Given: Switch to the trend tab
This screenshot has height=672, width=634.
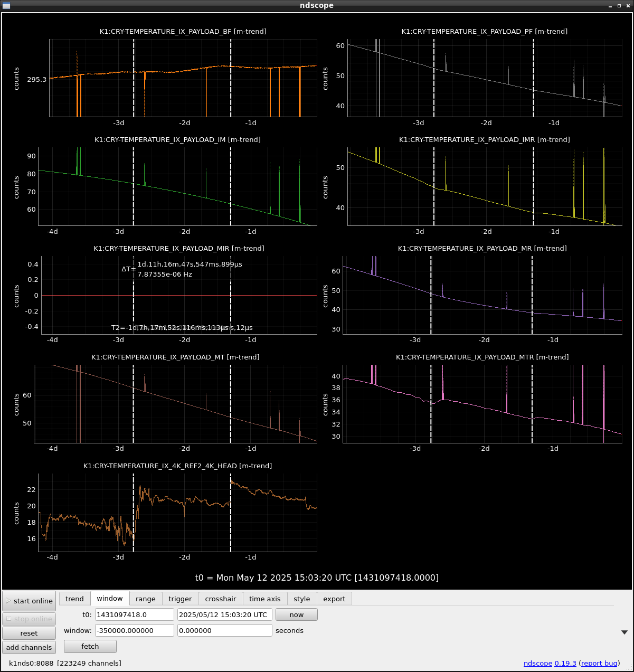Looking at the screenshot, I should [74, 599].
